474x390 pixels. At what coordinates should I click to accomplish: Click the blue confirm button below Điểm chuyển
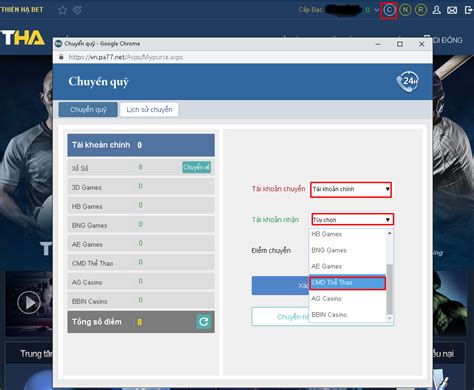280,286
